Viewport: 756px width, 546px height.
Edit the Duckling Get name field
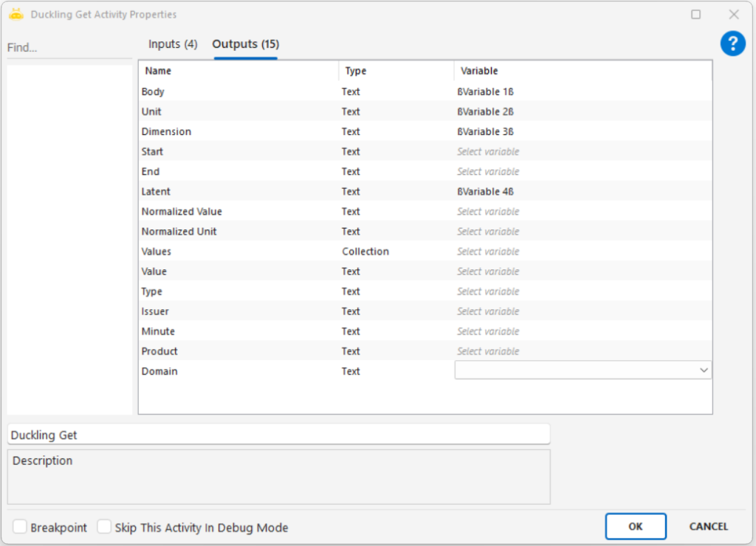point(278,435)
